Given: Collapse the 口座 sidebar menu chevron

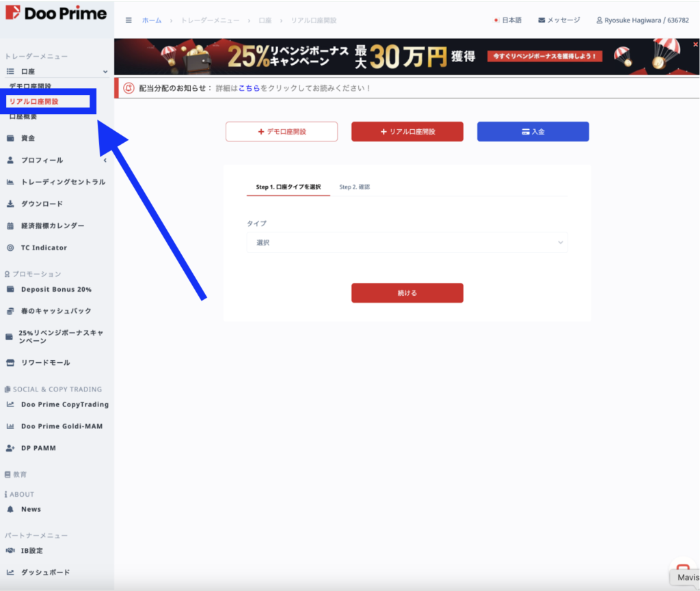Looking at the screenshot, I should coord(105,71).
